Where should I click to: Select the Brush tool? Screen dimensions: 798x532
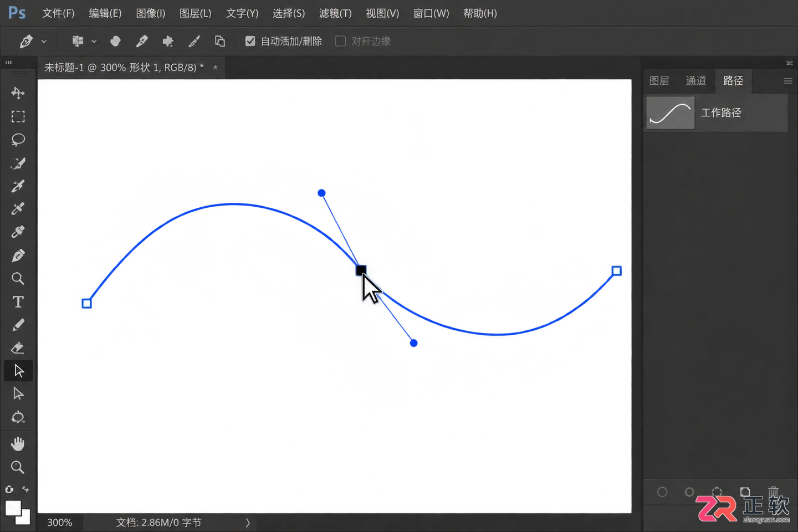[x=18, y=325]
